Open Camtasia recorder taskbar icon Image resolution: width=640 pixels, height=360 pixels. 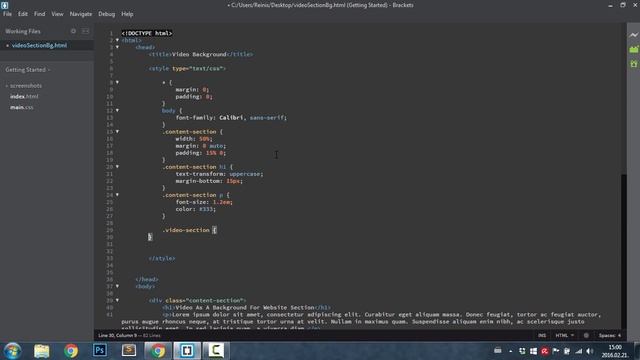coord(216,351)
